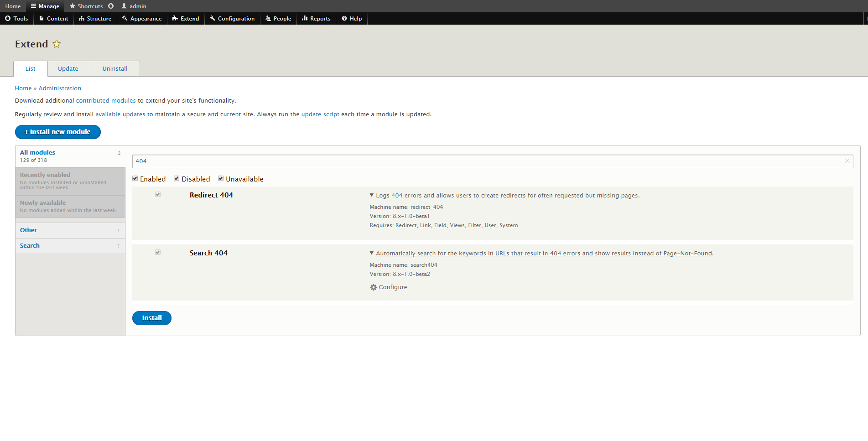Switch to the Uninstall tab

tap(115, 69)
